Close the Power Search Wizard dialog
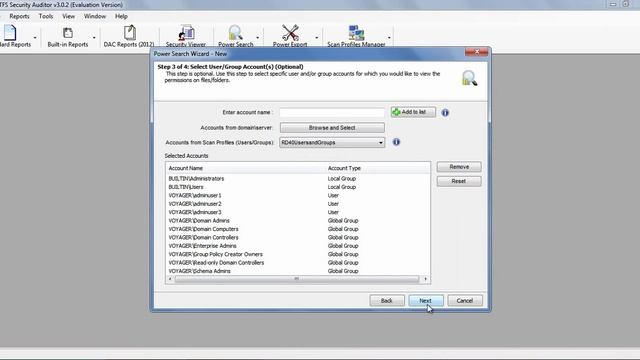Screen dimensions: 640x360 pyautogui.click(x=476, y=52)
